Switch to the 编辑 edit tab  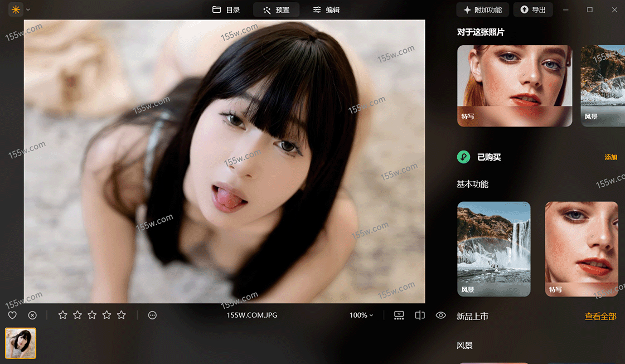click(x=326, y=9)
